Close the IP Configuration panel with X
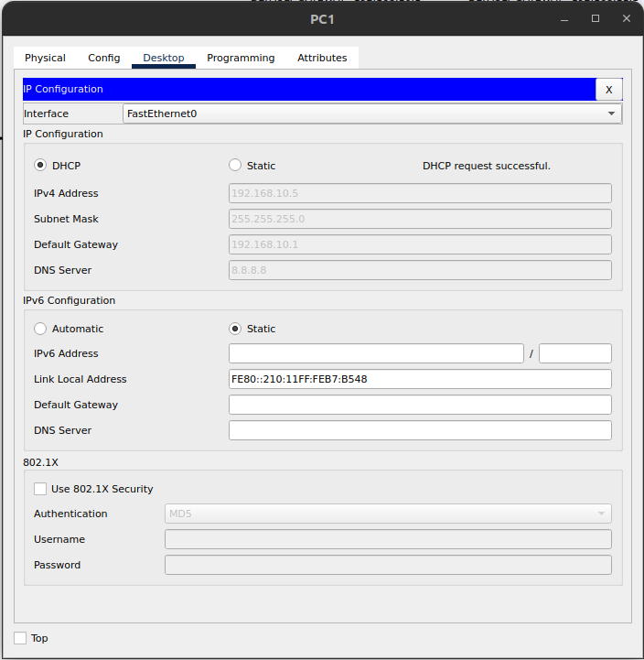The width and height of the screenshot is (644, 660). tap(608, 89)
